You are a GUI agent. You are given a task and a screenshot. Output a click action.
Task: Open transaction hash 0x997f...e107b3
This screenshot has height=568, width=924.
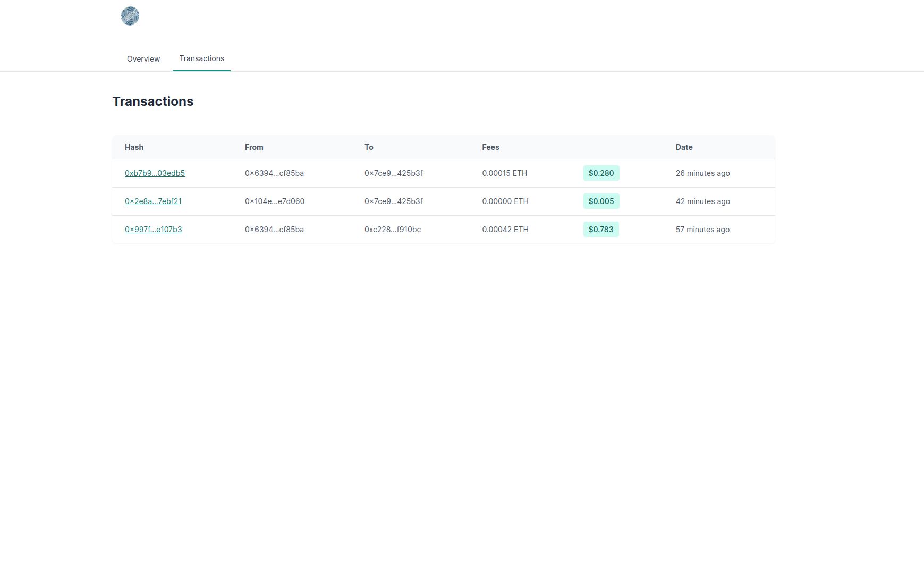(154, 230)
